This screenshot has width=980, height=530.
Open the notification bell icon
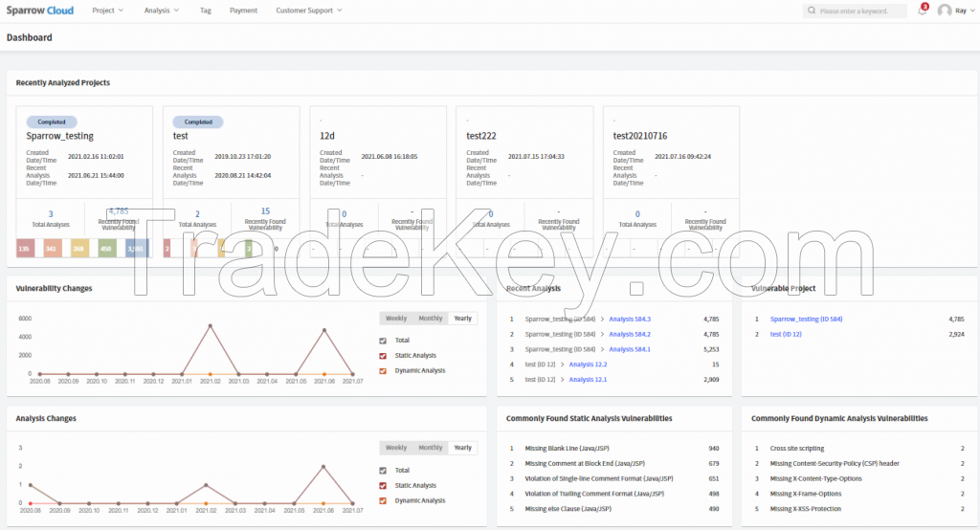pyautogui.click(x=922, y=11)
